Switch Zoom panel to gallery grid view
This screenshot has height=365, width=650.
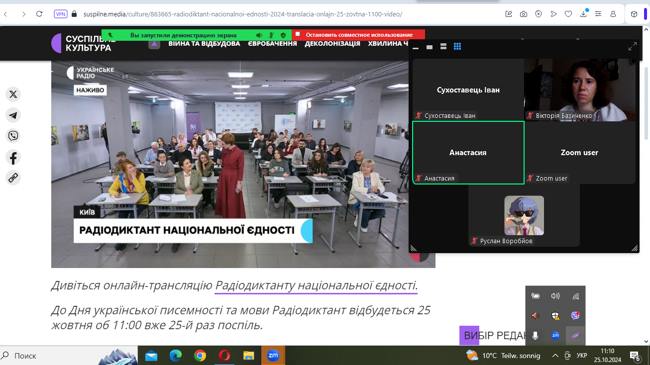(x=457, y=46)
